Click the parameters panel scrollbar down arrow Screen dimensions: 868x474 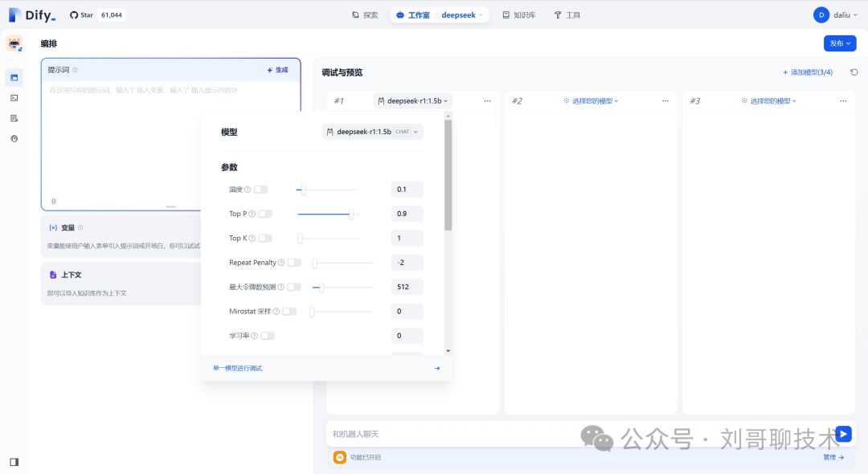point(448,350)
